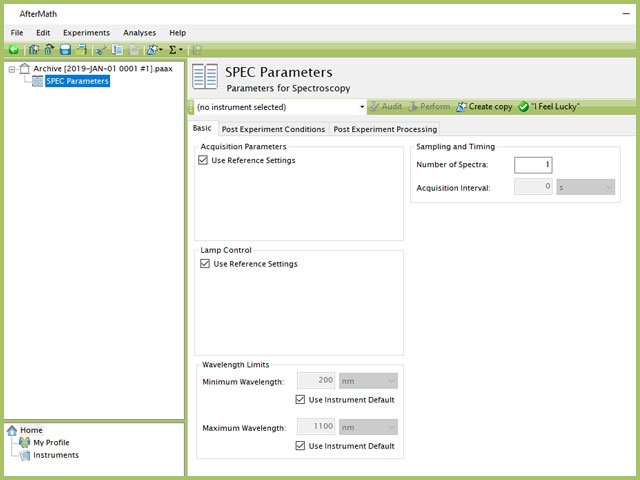The image size is (640, 480).
Task: Open the Analyses menu
Action: (140, 33)
